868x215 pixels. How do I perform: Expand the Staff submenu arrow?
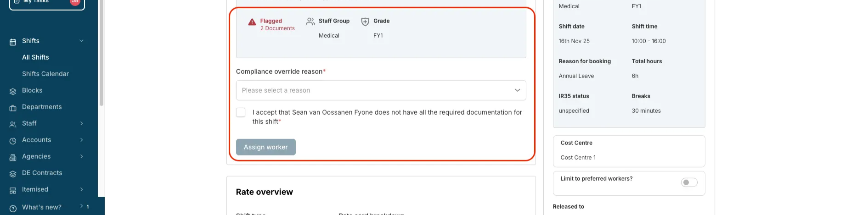click(81, 123)
